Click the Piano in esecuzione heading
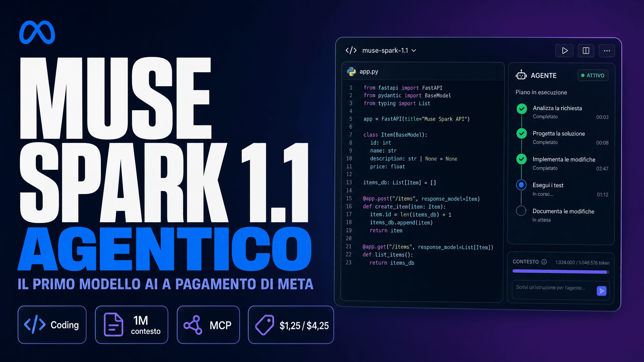Image resolution: width=644 pixels, height=362 pixels. pyautogui.click(x=541, y=92)
